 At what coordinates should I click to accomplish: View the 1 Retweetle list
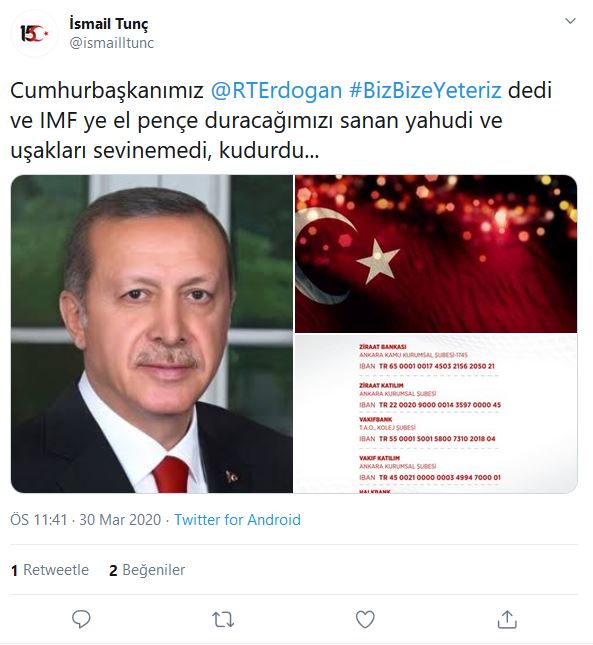point(50,570)
